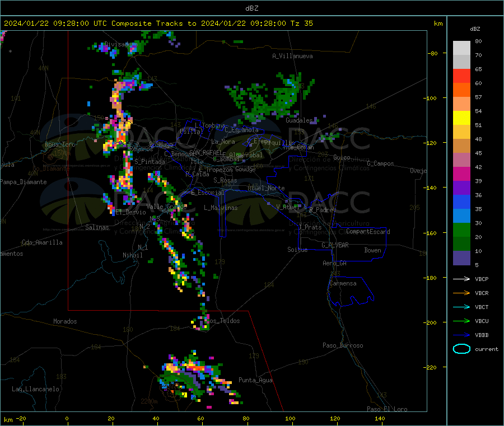This screenshot has height=426, width=504.
Task: Select the red 60 dBZ color swatch
Action: (x=461, y=76)
